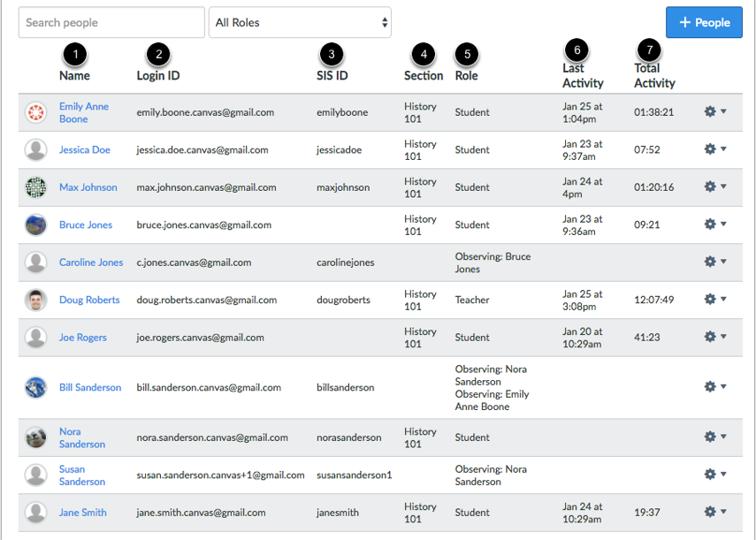Open the gear menu for Joe Rogers
This screenshot has width=756, height=540.
click(715, 338)
